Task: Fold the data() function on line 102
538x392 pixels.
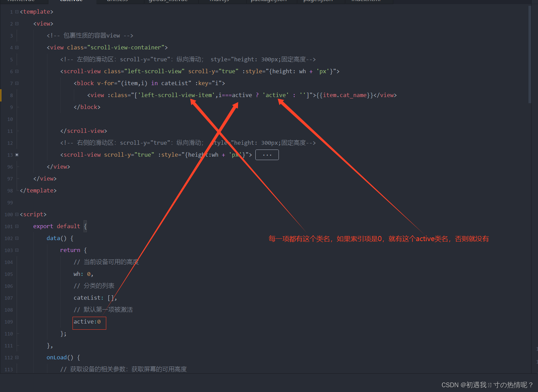Action: (17, 238)
